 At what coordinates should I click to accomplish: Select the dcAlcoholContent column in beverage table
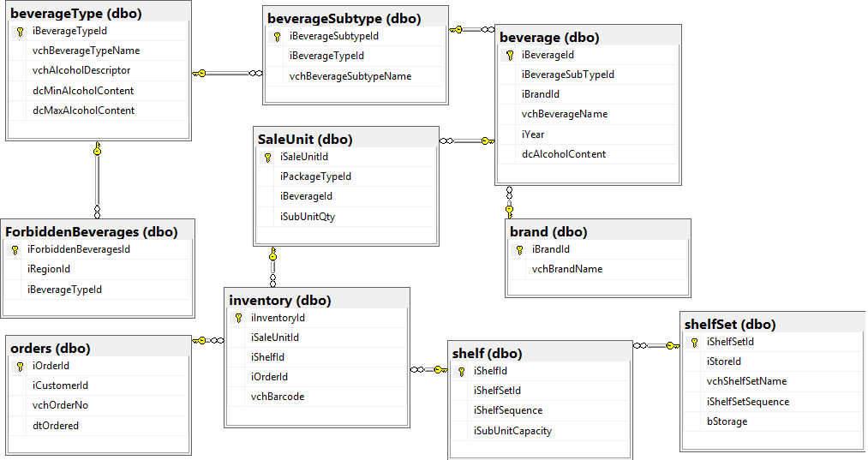tap(564, 154)
